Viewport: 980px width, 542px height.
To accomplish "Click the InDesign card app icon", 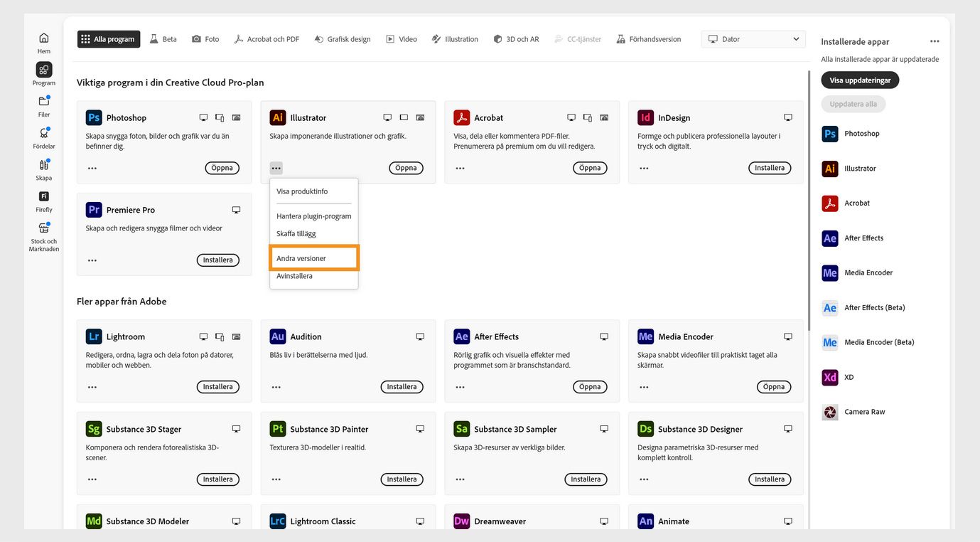I will (x=645, y=117).
